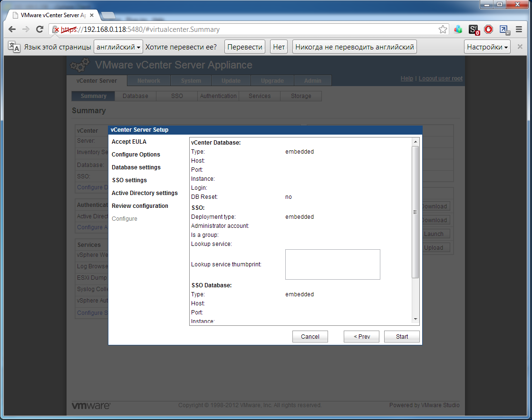Open the vCenter Server main tab
Image resolution: width=532 pixels, height=420 pixels.
pyautogui.click(x=97, y=80)
